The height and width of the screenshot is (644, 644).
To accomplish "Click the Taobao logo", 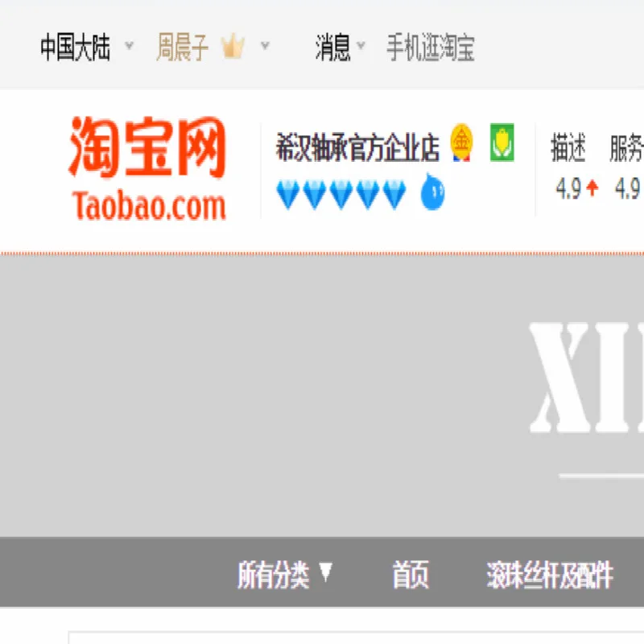I will pos(147,168).
